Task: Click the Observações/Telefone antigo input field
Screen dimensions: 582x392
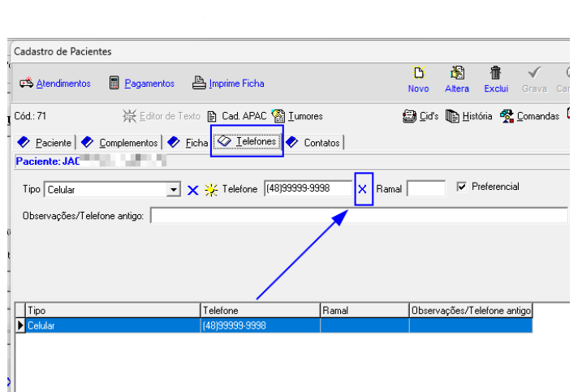Action: [x=358, y=216]
